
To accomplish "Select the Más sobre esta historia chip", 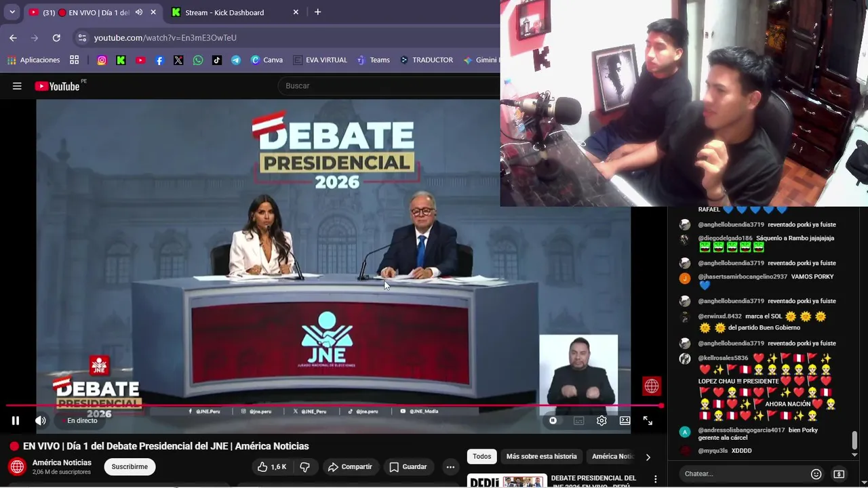I will tap(542, 457).
